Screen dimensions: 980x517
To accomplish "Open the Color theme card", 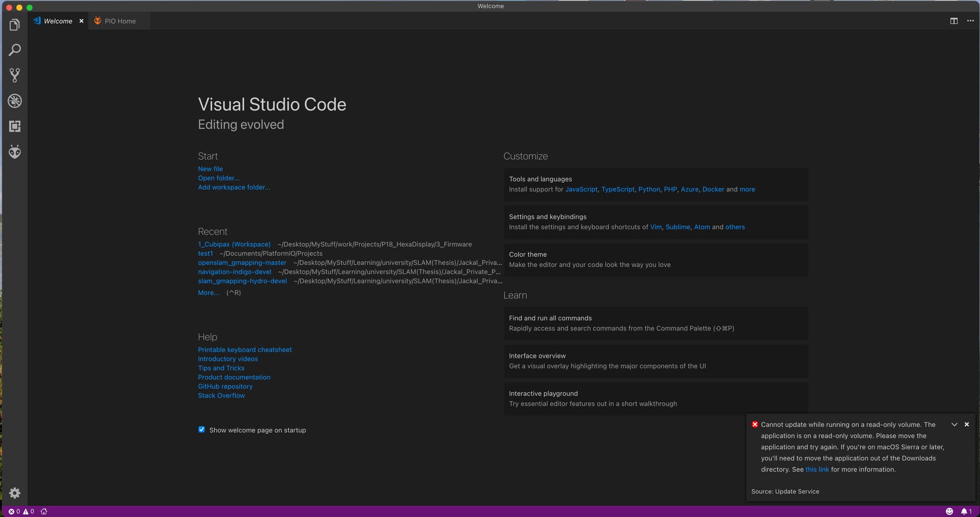I will tap(656, 260).
